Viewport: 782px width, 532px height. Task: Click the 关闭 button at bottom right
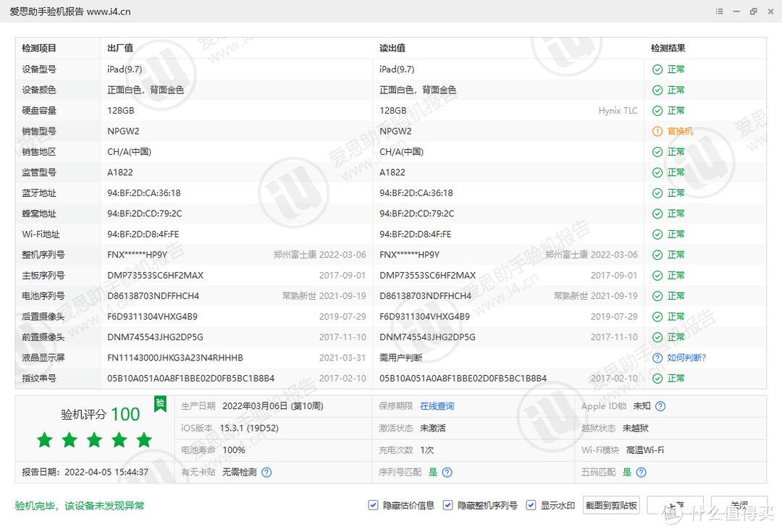click(x=739, y=504)
